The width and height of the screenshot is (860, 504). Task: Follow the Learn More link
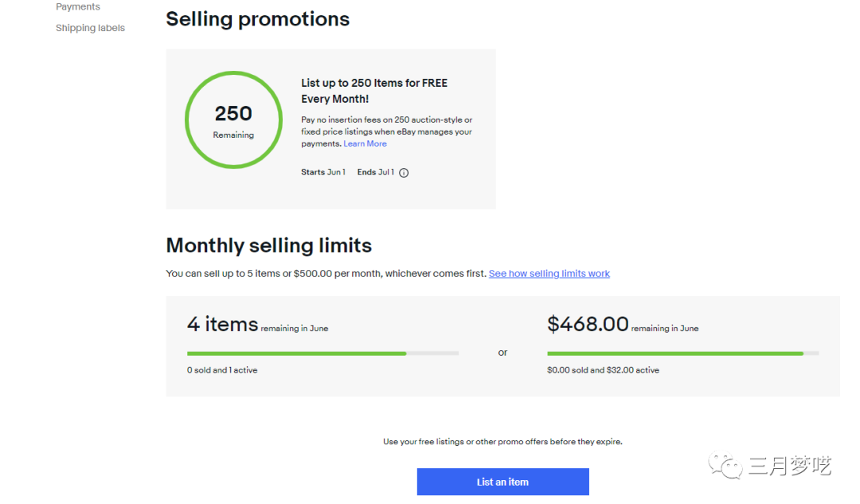coord(365,144)
